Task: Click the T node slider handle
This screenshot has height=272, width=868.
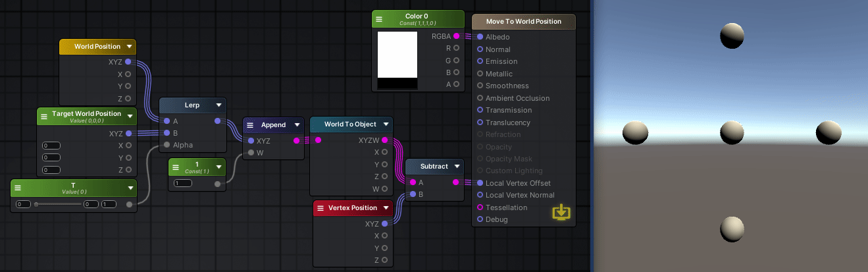Action: [36, 204]
